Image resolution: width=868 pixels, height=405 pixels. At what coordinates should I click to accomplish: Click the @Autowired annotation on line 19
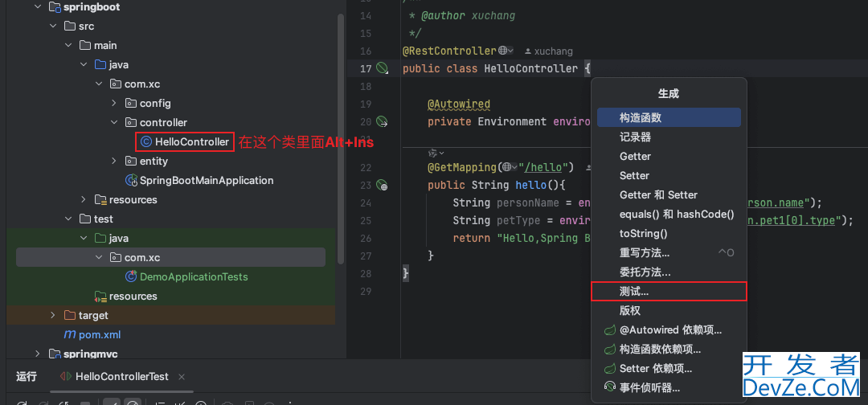[x=459, y=104]
